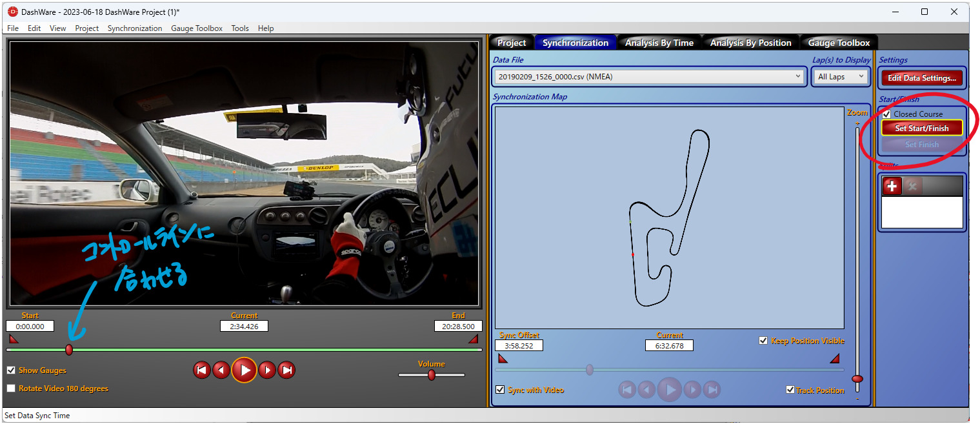
Task: Expand the All Laps dropdown
Action: 840,77
